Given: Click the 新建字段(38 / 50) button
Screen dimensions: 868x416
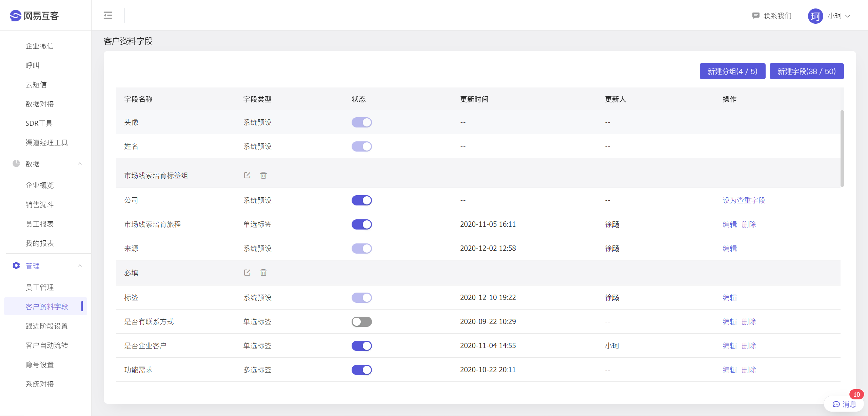Looking at the screenshot, I should tap(806, 71).
